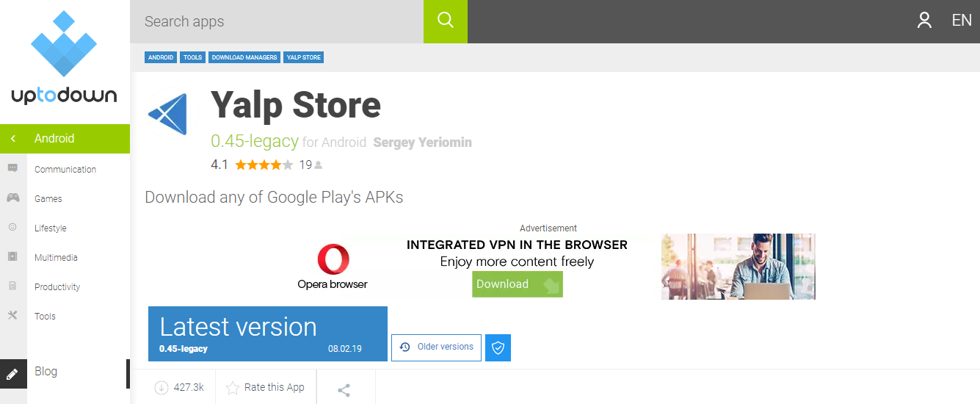Click the share icon
The width and height of the screenshot is (980, 404).
[x=344, y=390]
